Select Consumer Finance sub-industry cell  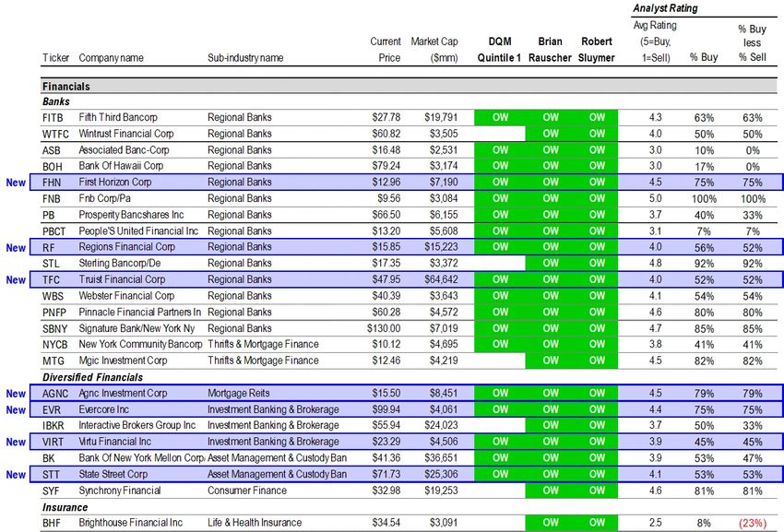pos(247,491)
